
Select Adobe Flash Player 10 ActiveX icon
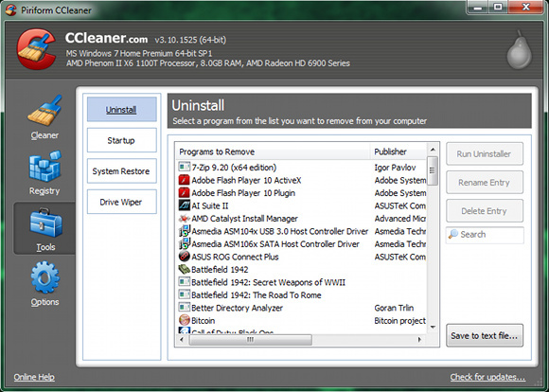pos(185,180)
